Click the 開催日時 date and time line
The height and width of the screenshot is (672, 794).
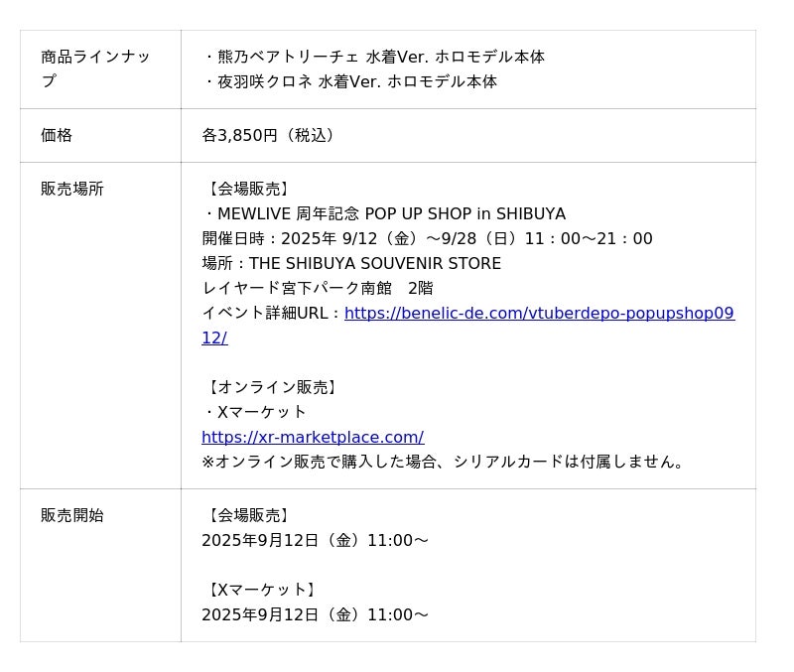pos(427,239)
